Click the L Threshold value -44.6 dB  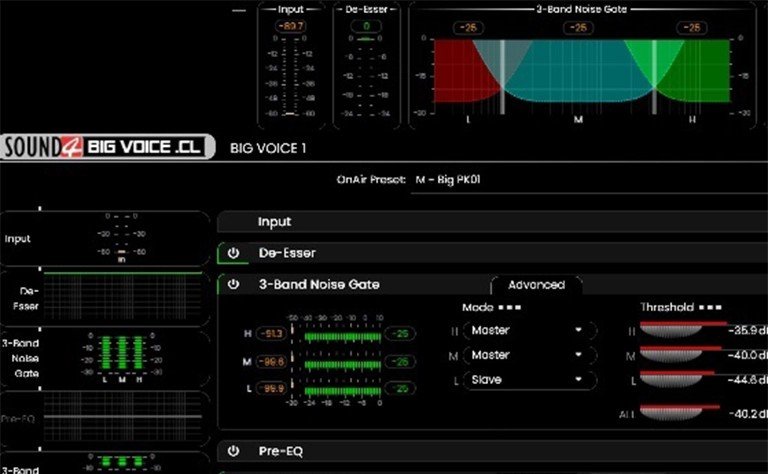747,380
